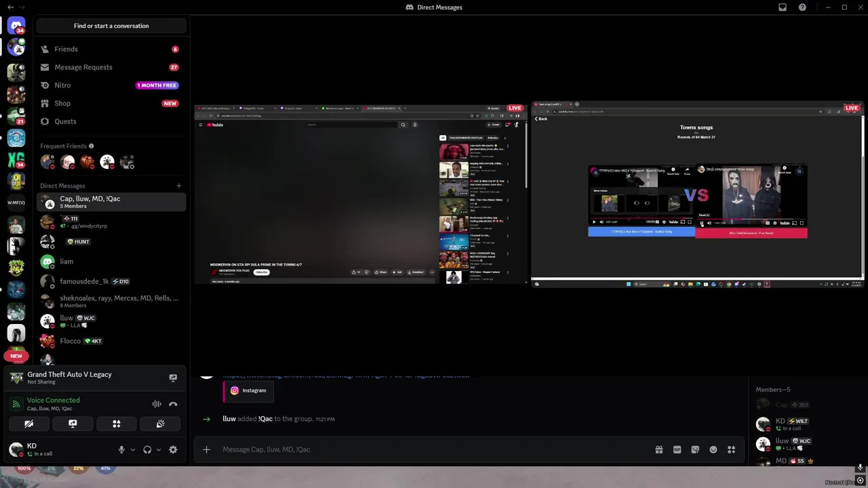Open DM with lluw WJC
Viewport: 868px width, 488px height.
pyautogui.click(x=111, y=321)
